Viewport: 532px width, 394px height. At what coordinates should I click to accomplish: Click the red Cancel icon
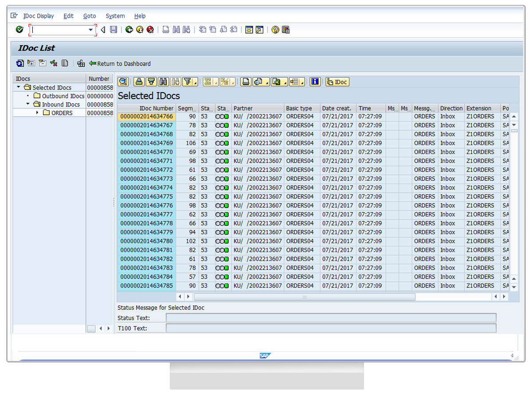pyautogui.click(x=150, y=30)
